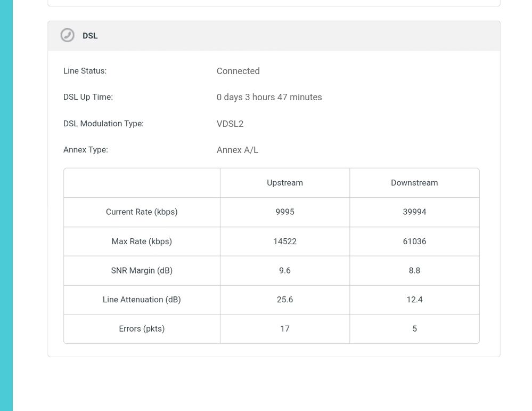Viewport: 532px width, 411px height.
Task: Click the DSL Up Time value
Action: pos(269,97)
